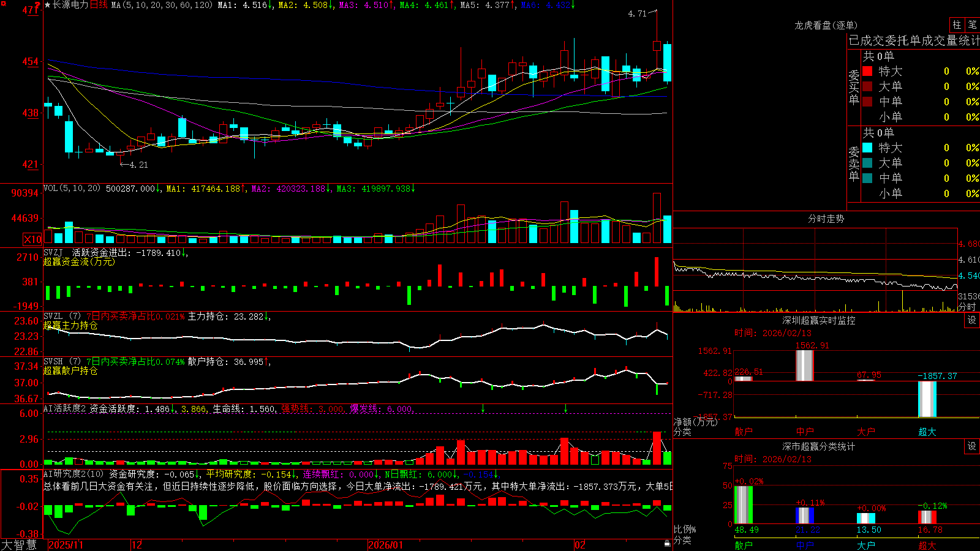Click the star icon before 长源电力
The height and width of the screenshot is (551, 980).
tap(48, 5)
